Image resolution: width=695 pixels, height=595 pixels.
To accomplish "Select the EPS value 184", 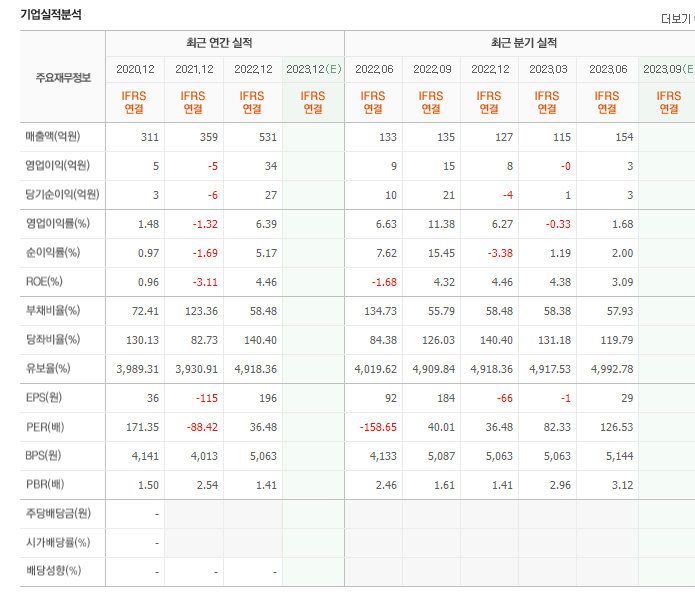I will pyautogui.click(x=446, y=398).
